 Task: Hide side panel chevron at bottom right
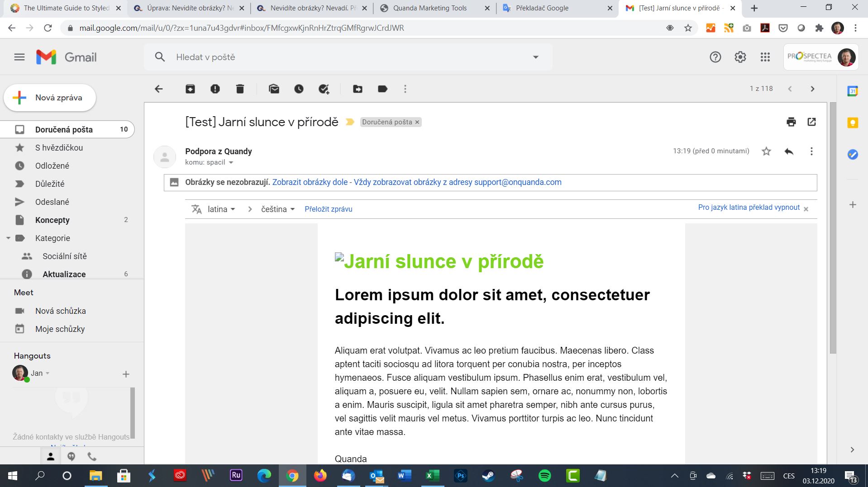852,450
